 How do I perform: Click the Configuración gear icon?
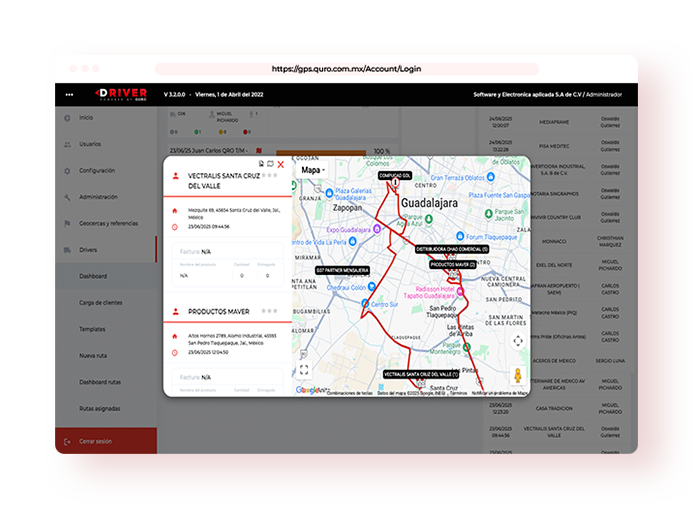pos(67,171)
